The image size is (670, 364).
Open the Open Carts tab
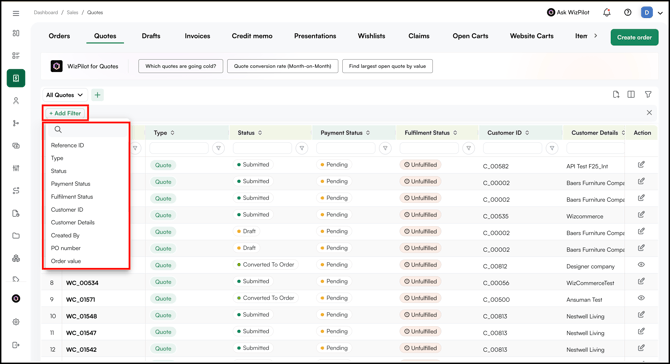click(x=470, y=36)
